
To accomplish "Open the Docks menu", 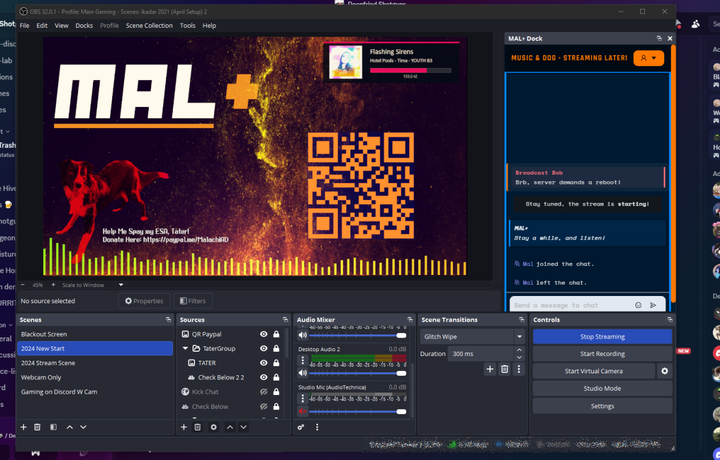I will (84, 25).
